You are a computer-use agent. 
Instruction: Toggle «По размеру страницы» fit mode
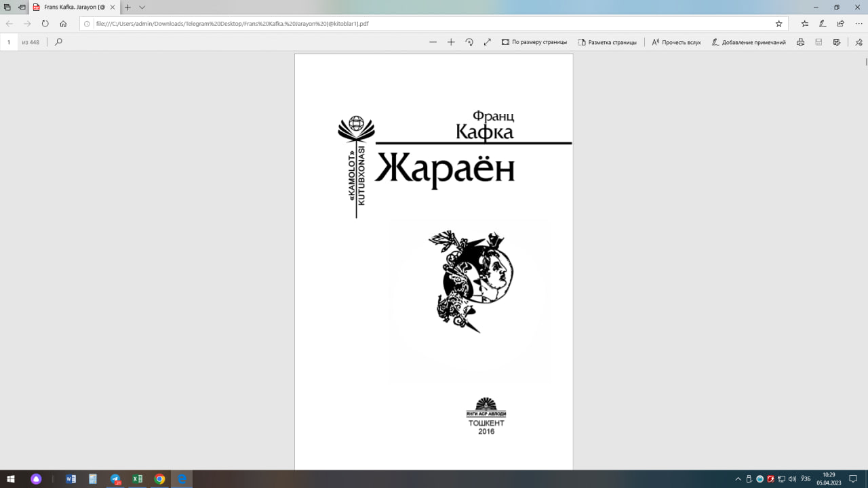coord(536,41)
